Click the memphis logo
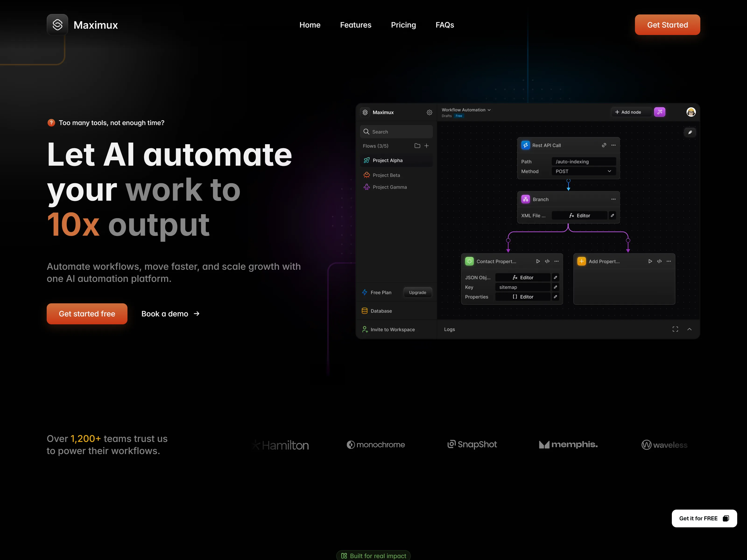747x560 pixels. 568,444
